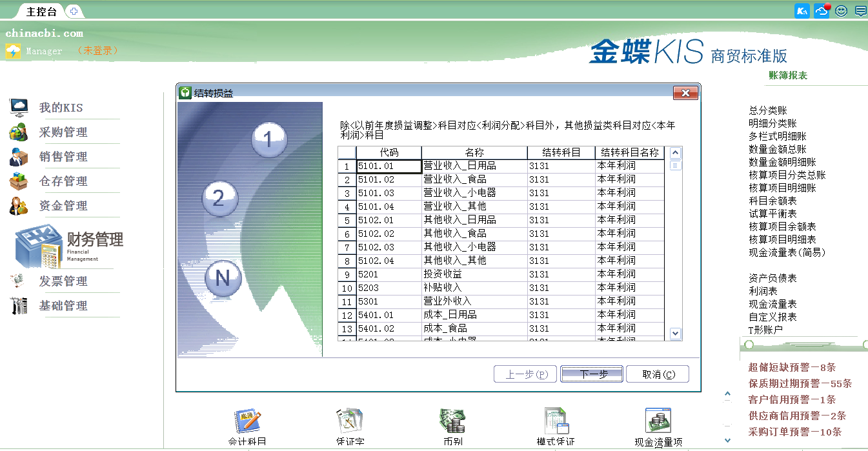Open a new tab with the plus button

coord(74,10)
